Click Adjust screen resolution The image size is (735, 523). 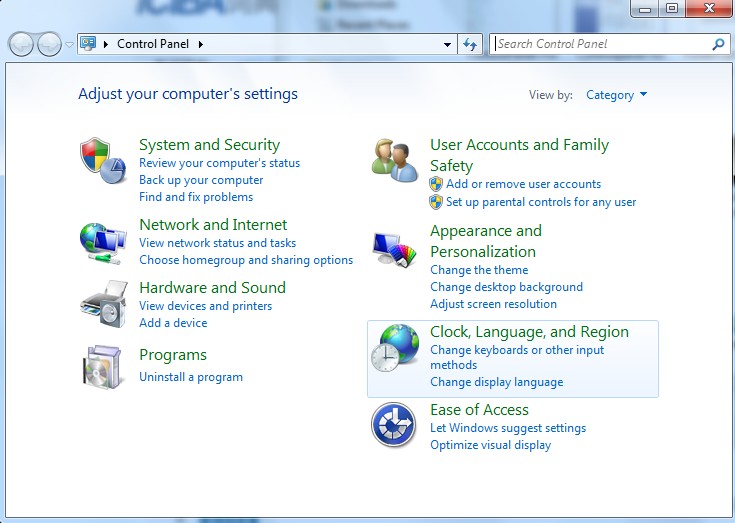click(x=494, y=304)
